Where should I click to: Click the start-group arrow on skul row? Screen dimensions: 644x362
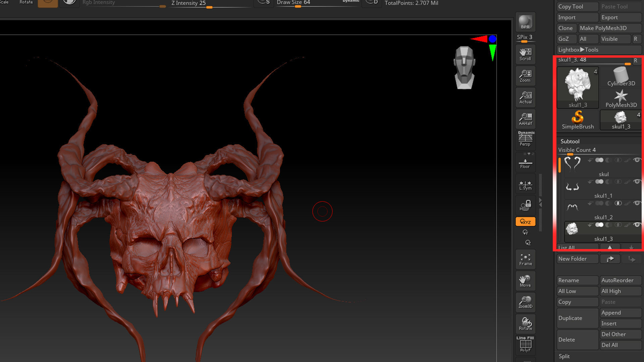[x=590, y=160]
